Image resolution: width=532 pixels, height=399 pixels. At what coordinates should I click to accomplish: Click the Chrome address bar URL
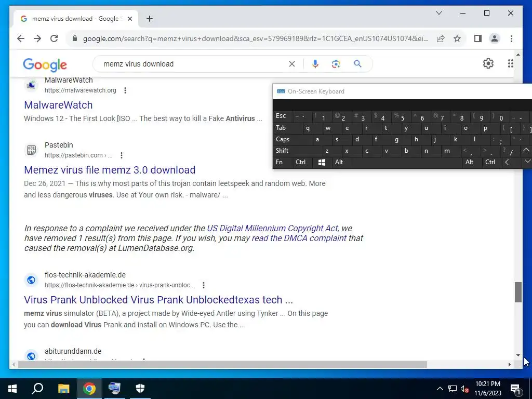256,38
